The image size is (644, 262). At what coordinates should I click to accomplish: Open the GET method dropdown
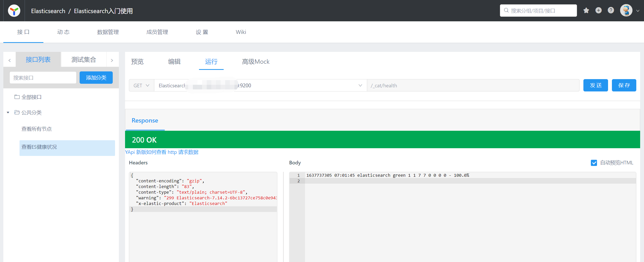tap(141, 86)
